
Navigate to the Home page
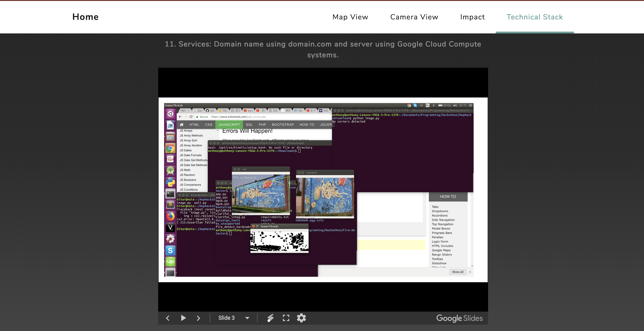click(85, 17)
